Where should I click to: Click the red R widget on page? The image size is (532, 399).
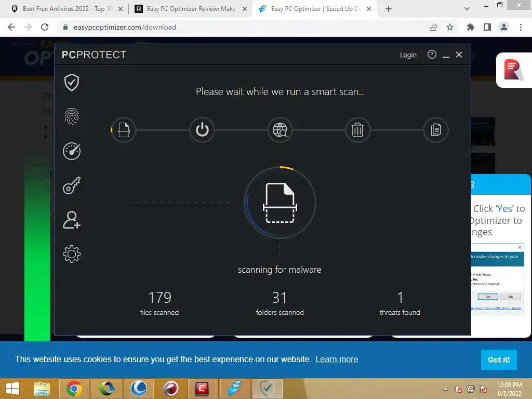tap(514, 70)
